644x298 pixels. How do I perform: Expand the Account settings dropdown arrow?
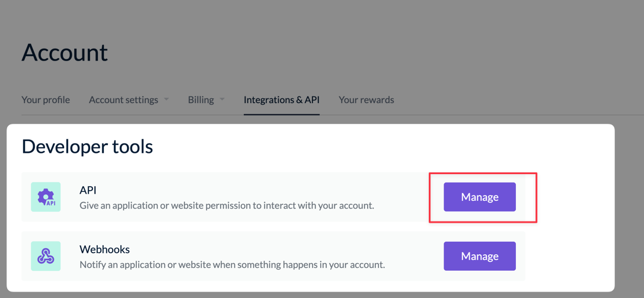coord(167,99)
